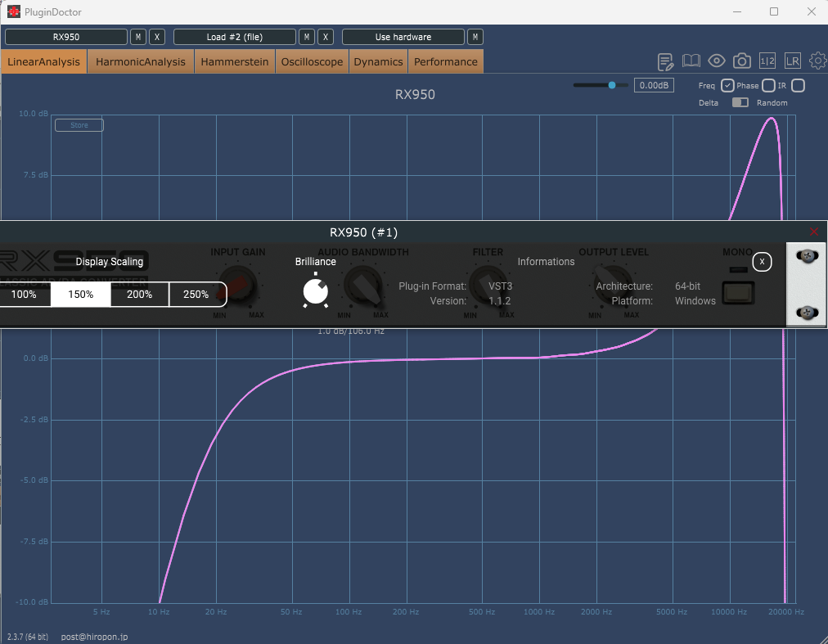
Task: Close the RX950 settings overlay with round X
Action: (762, 262)
